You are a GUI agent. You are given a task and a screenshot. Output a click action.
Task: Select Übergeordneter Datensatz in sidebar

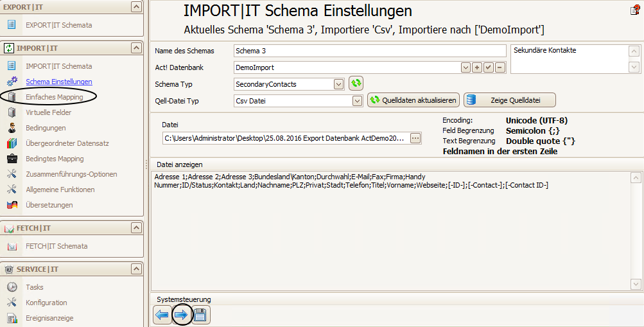click(67, 143)
